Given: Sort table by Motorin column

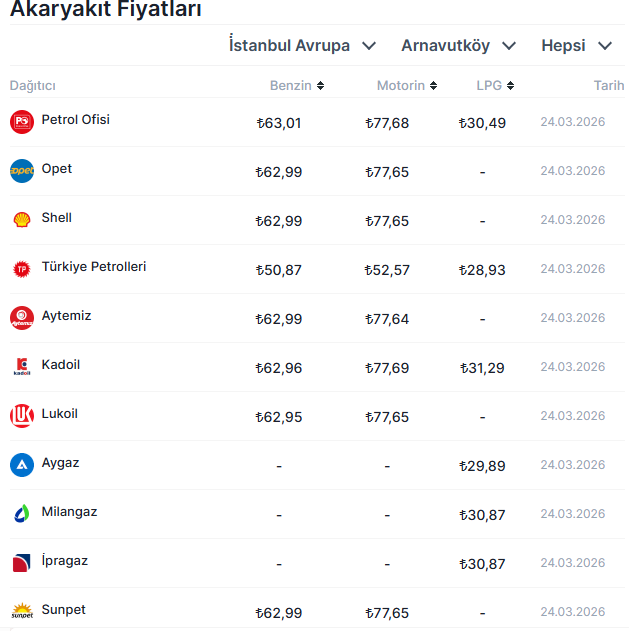Looking at the screenshot, I should 406,86.
